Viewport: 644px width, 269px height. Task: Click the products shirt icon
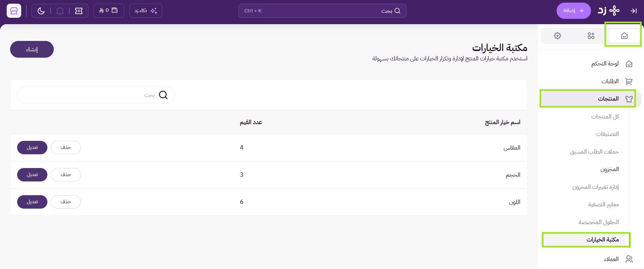coord(629,99)
